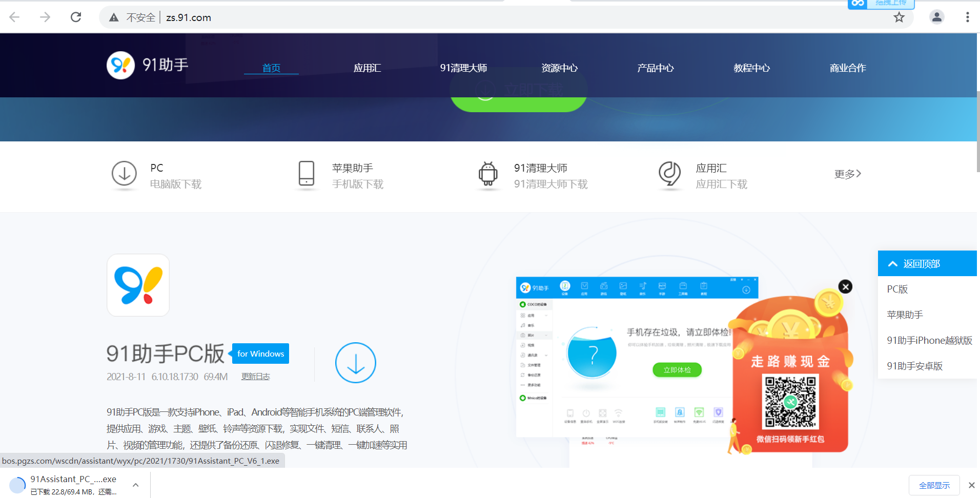The image size is (980, 498).
Task: Click the 91清理大师下载 link
Action: tap(551, 184)
